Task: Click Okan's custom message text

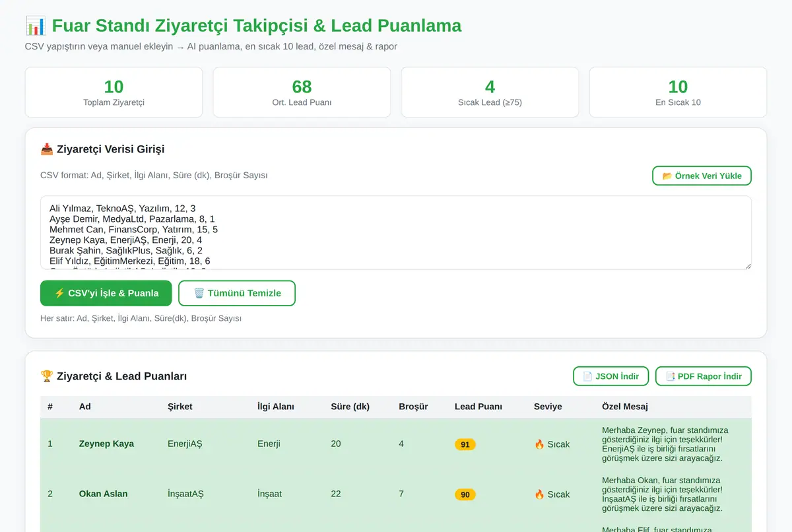Action: click(x=663, y=494)
